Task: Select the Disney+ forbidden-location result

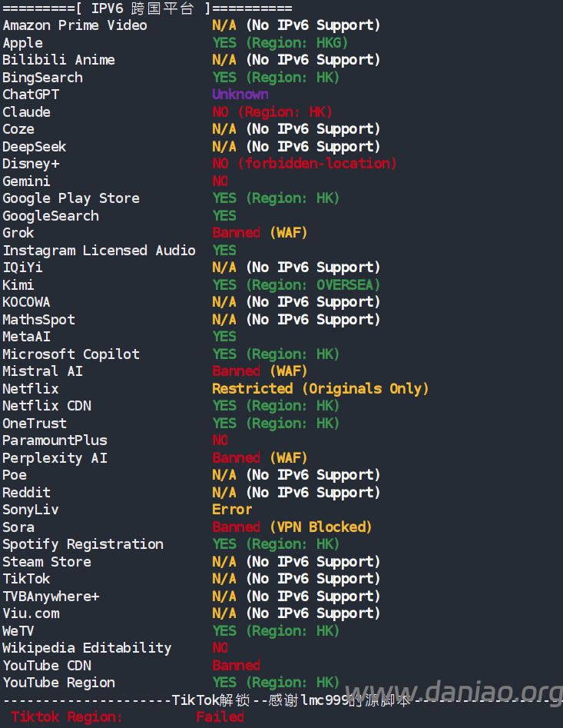Action: click(305, 164)
